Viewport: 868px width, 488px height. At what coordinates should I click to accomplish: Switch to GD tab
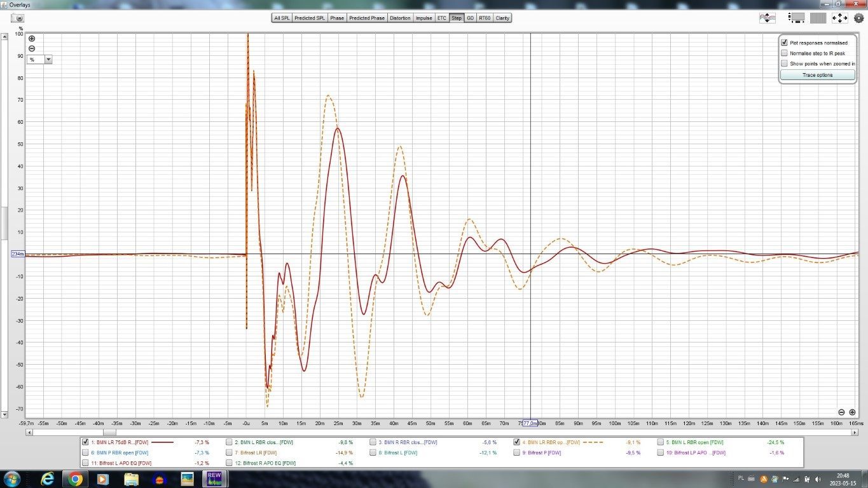[x=471, y=18]
